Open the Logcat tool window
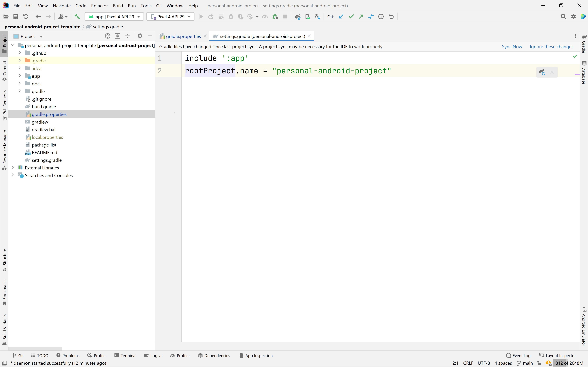This screenshot has height=367, width=588. tap(154, 355)
